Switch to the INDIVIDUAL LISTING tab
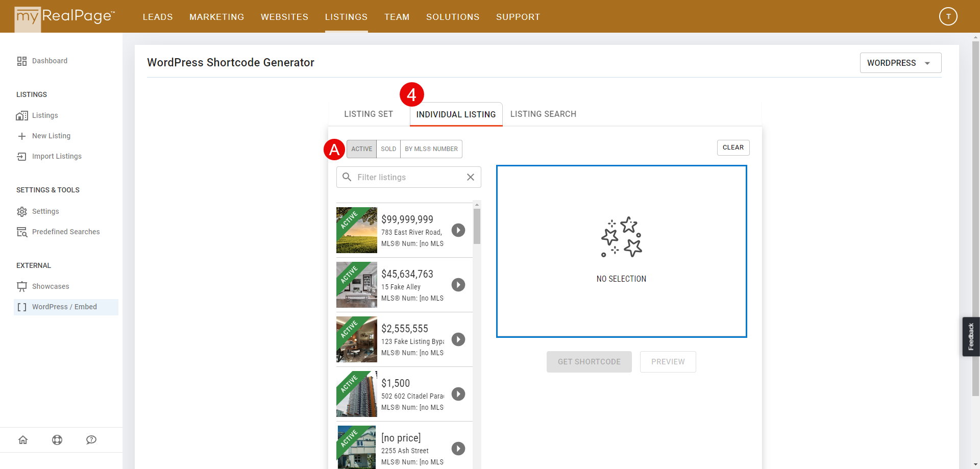 point(456,115)
